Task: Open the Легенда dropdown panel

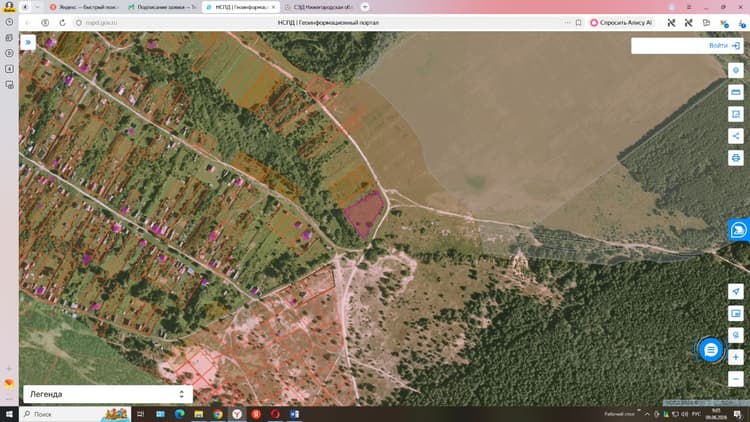Action: pos(108,394)
